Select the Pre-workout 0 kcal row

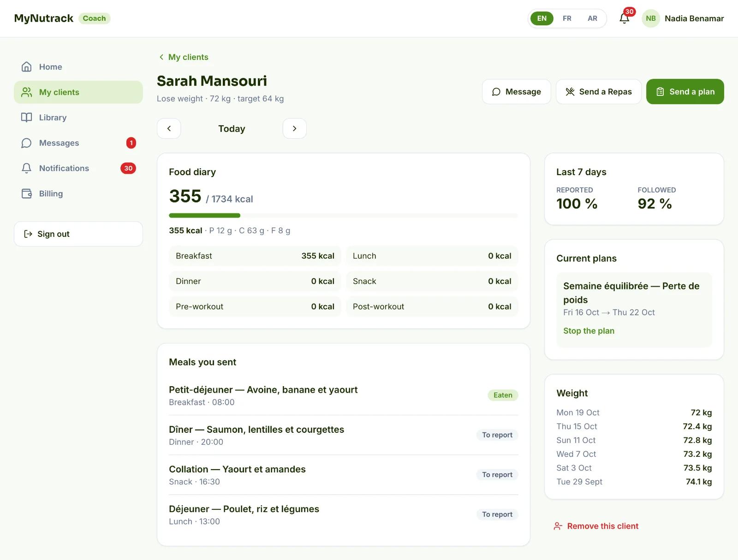(255, 307)
